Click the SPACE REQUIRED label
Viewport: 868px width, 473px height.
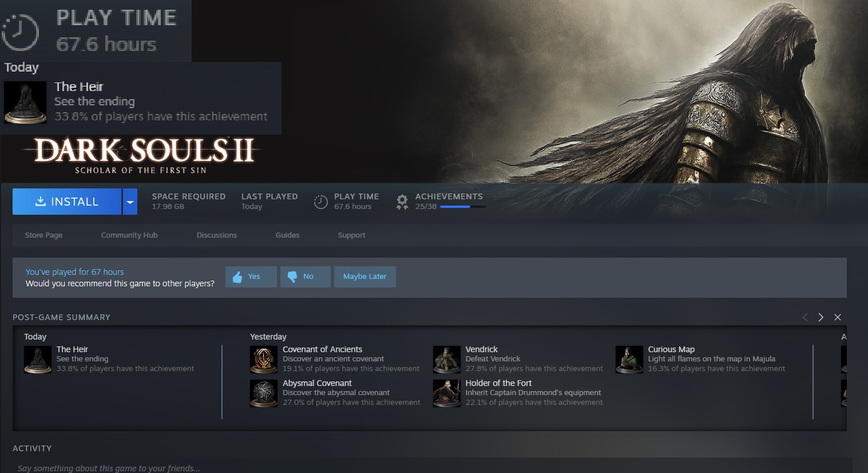(189, 196)
